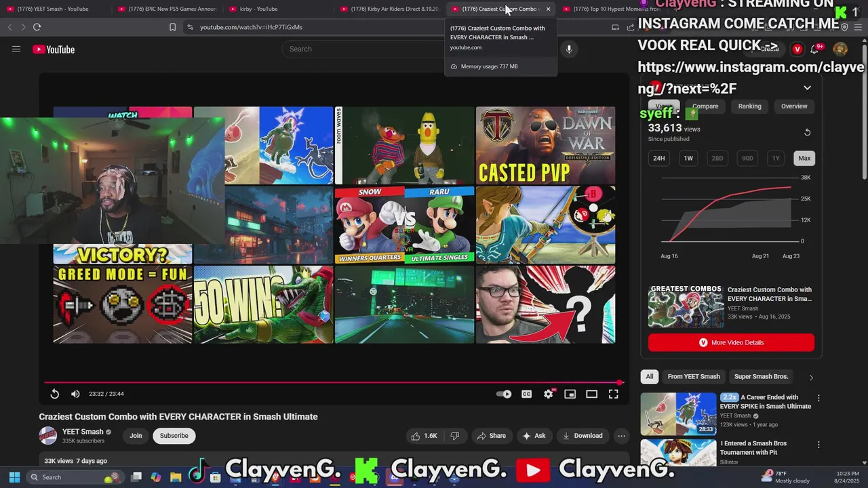
Task: Open the Dawn of War Casted PVP end-screen video
Action: pos(545,145)
